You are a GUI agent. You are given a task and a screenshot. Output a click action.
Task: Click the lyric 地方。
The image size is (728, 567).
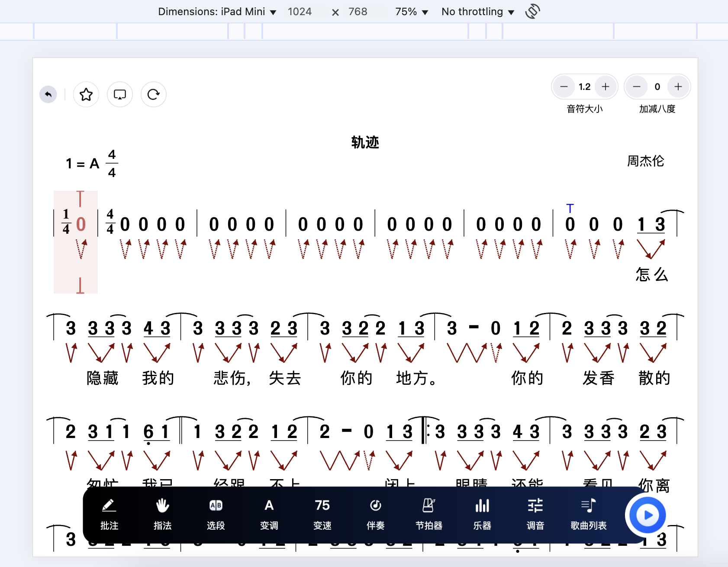[417, 378]
